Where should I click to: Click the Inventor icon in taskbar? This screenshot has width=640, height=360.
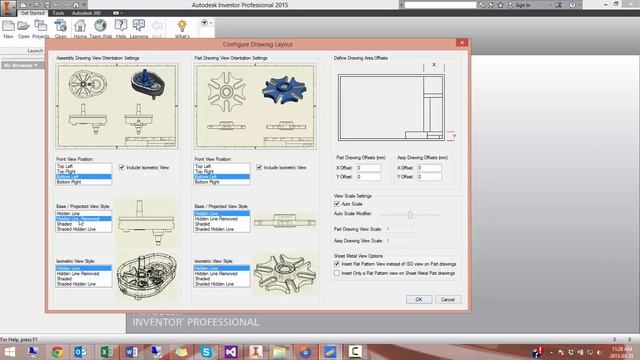(256, 352)
